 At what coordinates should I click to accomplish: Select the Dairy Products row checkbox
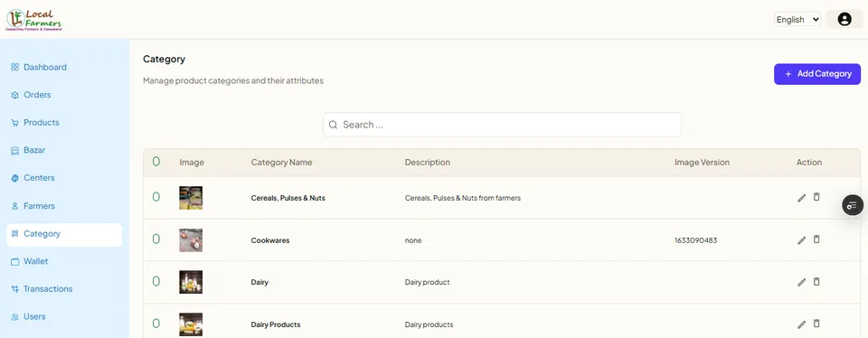[x=156, y=323]
